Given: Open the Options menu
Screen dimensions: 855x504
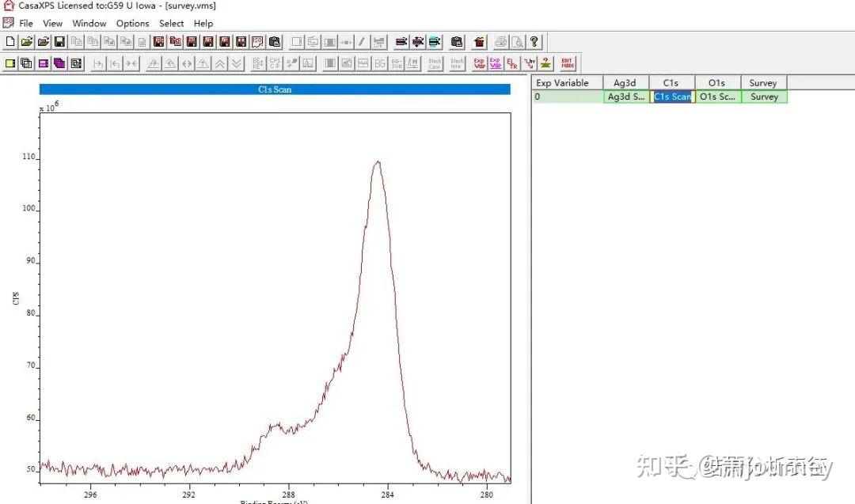Looking at the screenshot, I should (132, 23).
